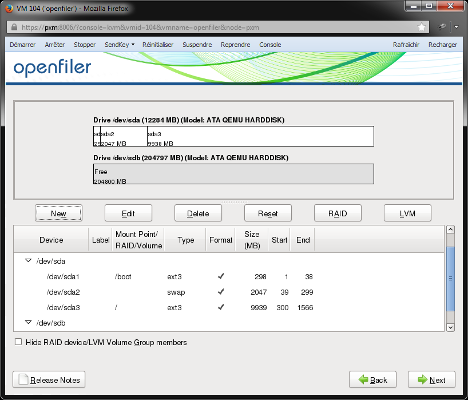Image resolution: width=468 pixels, height=400 pixels.
Task: Click the Size (MB) column header
Action: 252,240
